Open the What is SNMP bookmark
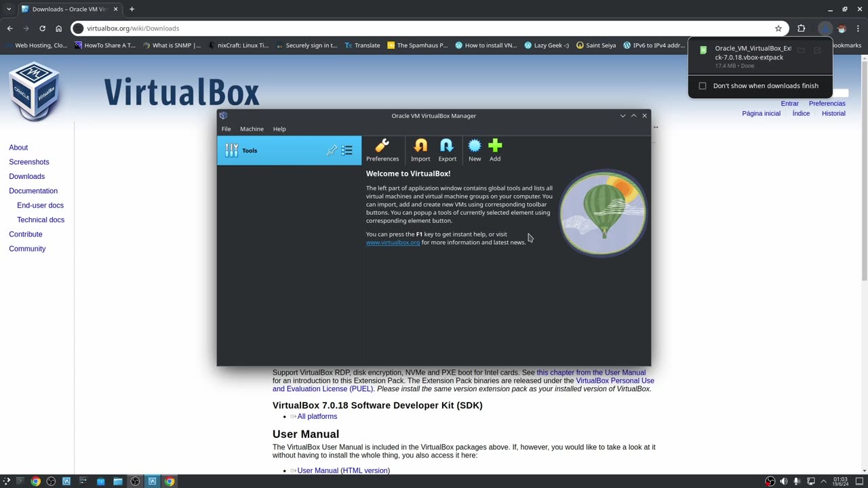Viewport: 868px width, 488px height. click(x=172, y=45)
